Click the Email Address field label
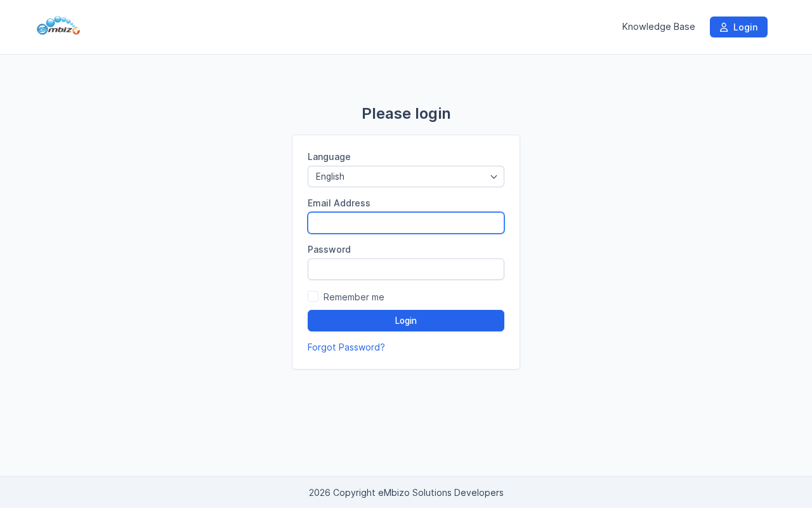 click(x=339, y=203)
